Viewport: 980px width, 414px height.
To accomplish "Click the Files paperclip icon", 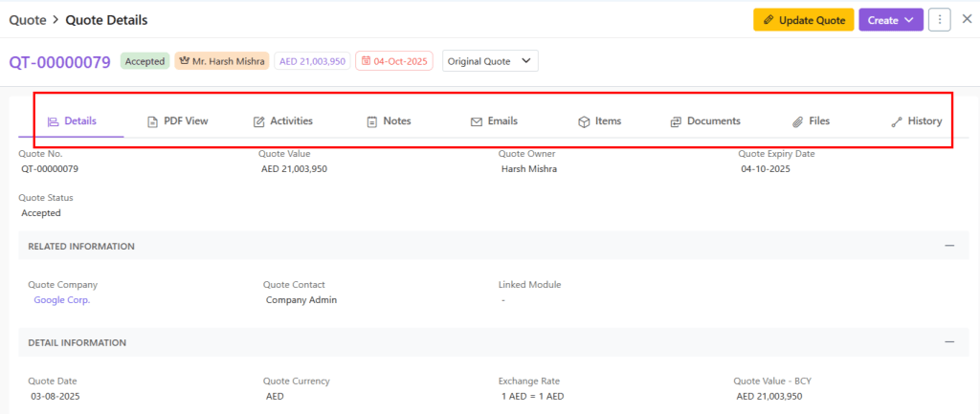I will point(797,121).
